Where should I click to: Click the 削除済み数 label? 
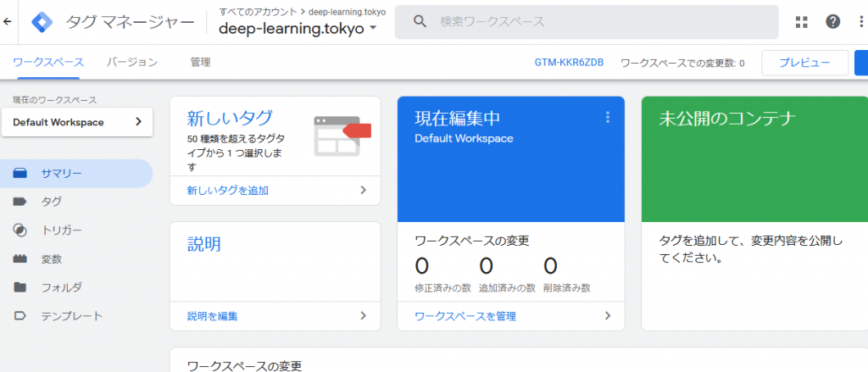(x=567, y=288)
